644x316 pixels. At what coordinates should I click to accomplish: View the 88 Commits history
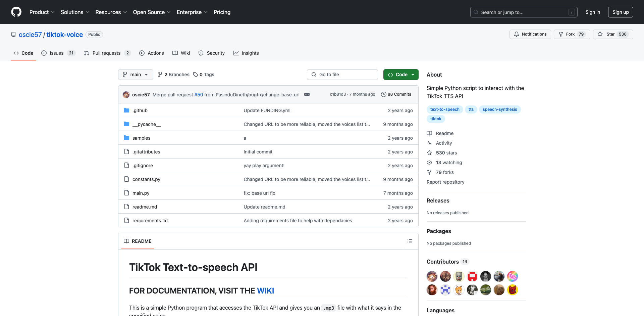click(x=396, y=94)
